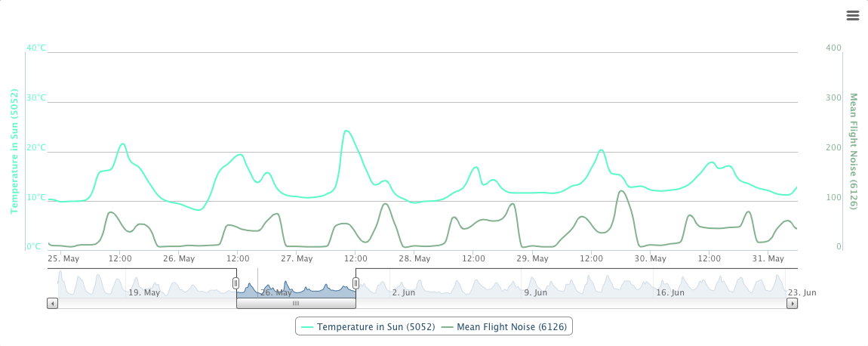Jump to 2. Jun in the navigator
The height and width of the screenshot is (346, 868).
pos(404,292)
